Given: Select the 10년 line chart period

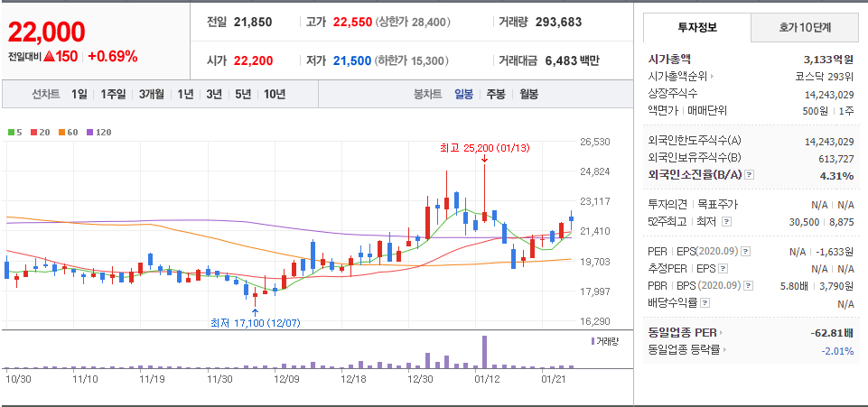Looking at the screenshot, I should tap(275, 94).
